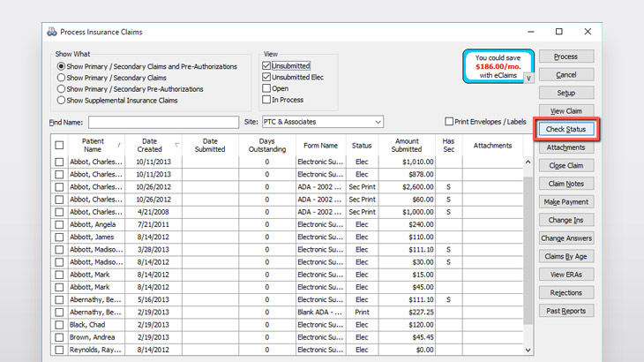Viewport: 644px width, 362px height.
Task: Sort by Date Submitted column header
Action: pos(210,145)
